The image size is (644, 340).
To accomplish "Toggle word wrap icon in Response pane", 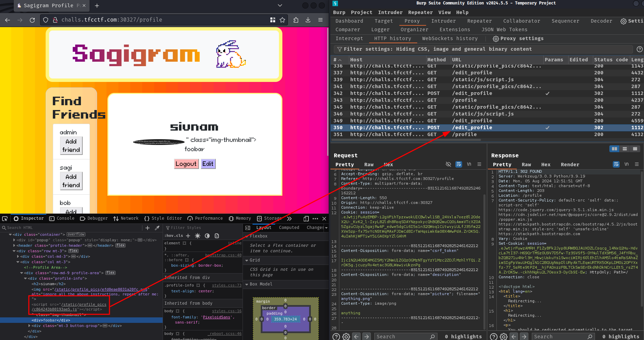I will [x=616, y=165].
